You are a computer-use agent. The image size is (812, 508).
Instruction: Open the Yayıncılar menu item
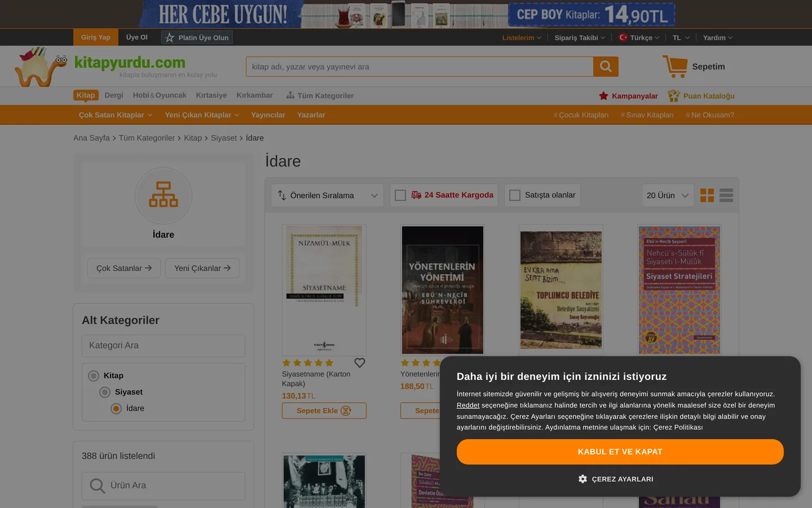pyautogui.click(x=268, y=115)
